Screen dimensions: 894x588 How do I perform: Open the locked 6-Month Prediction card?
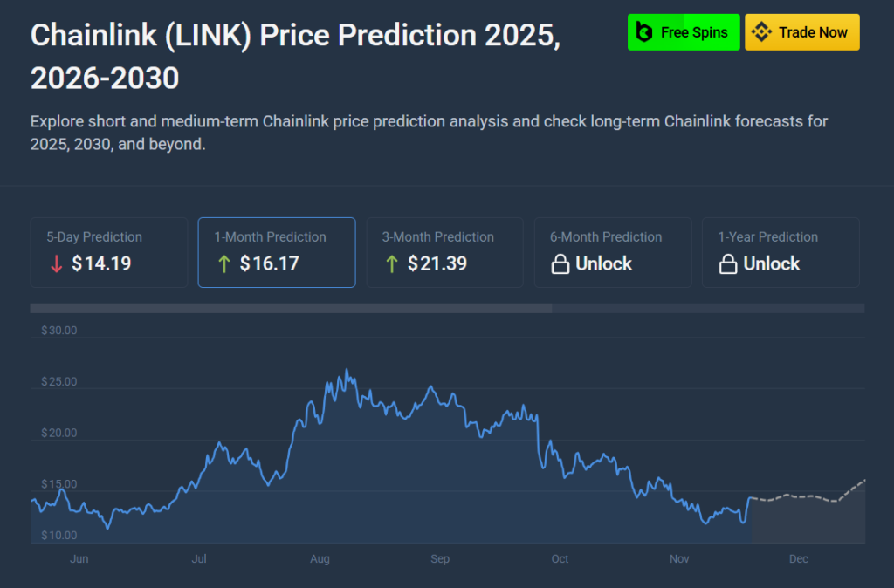tap(613, 252)
